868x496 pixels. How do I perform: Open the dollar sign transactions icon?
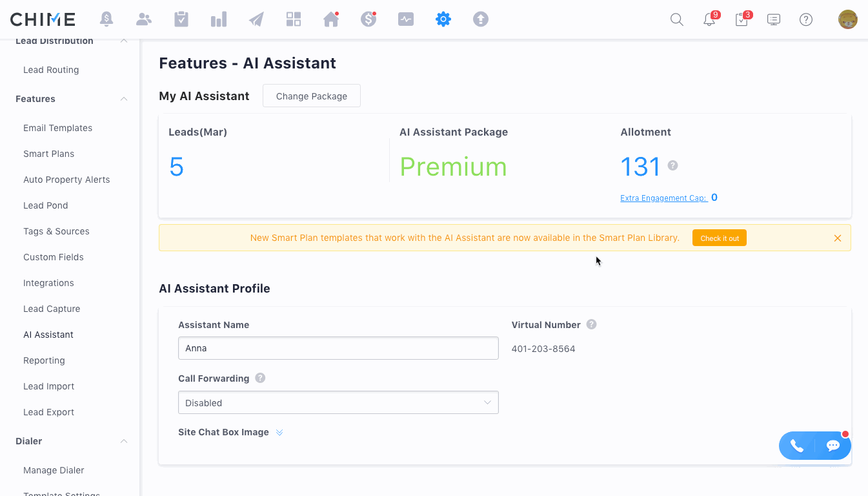pyautogui.click(x=368, y=19)
